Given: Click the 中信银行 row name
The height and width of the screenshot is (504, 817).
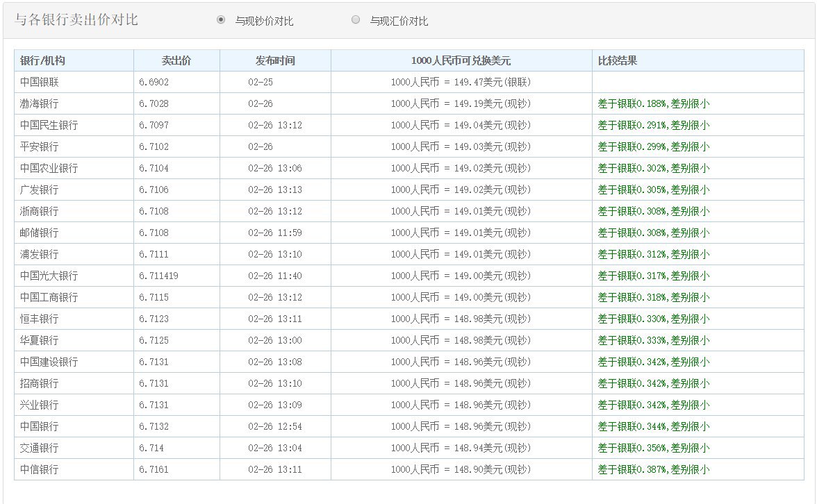Looking at the screenshot, I should 40,469.
